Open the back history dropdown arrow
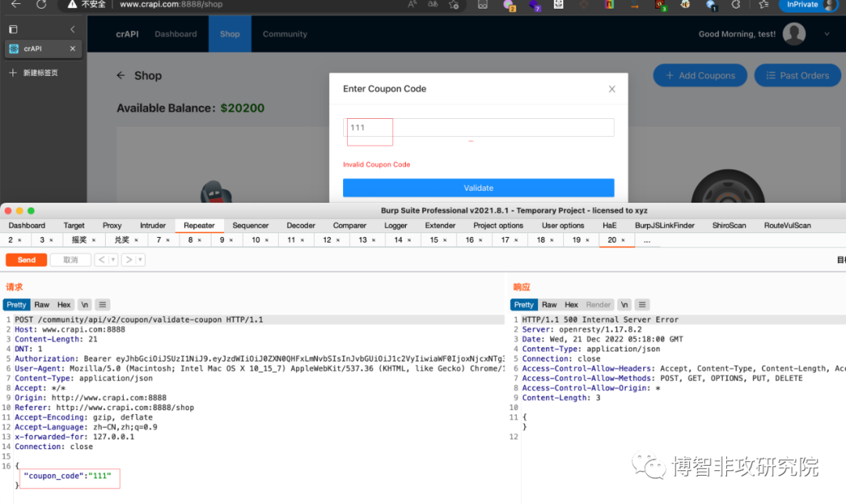Screen dimensions: 846x504 (113, 260)
